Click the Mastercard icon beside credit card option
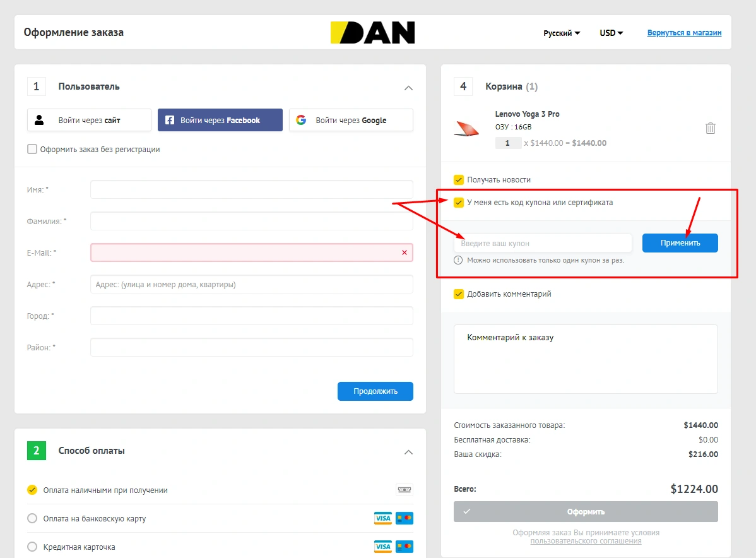Image resolution: width=756 pixels, height=558 pixels. tap(405, 547)
